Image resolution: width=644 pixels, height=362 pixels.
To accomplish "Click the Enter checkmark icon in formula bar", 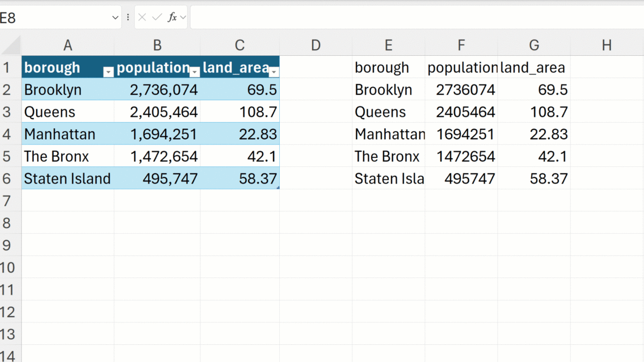I will coord(157,18).
